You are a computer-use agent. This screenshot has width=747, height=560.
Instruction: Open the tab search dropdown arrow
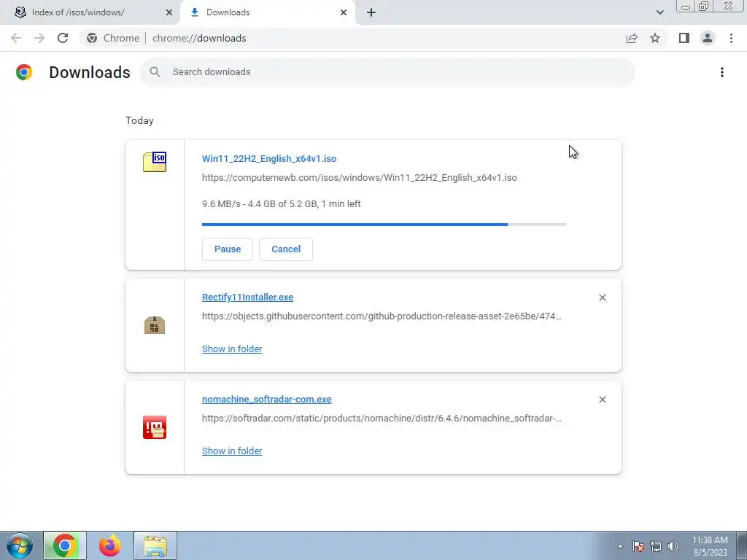click(x=659, y=12)
